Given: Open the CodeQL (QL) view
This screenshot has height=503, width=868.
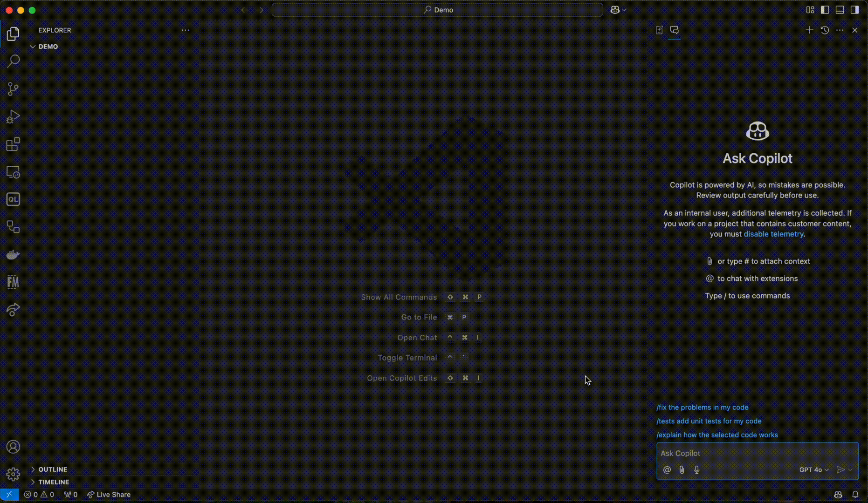Looking at the screenshot, I should (13, 199).
